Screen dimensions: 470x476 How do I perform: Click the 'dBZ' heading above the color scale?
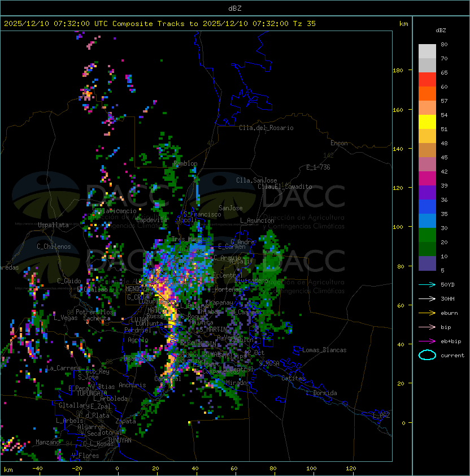[441, 31]
